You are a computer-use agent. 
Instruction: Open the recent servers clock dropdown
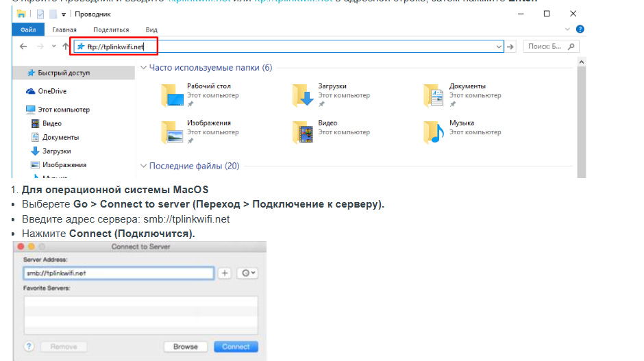(247, 273)
